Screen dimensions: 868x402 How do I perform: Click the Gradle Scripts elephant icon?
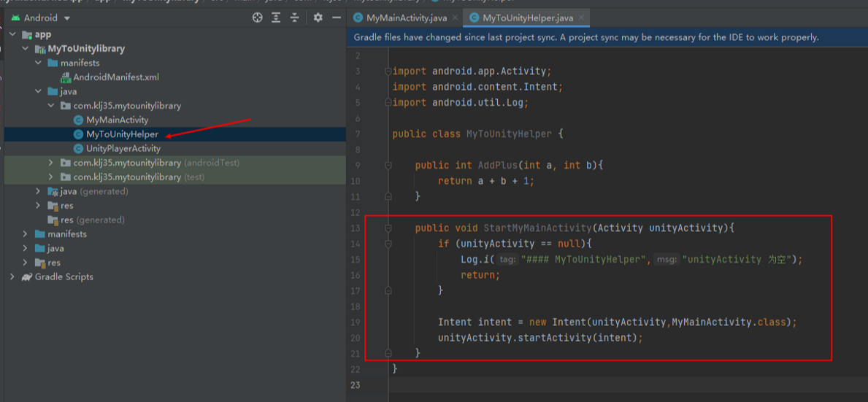(x=26, y=277)
